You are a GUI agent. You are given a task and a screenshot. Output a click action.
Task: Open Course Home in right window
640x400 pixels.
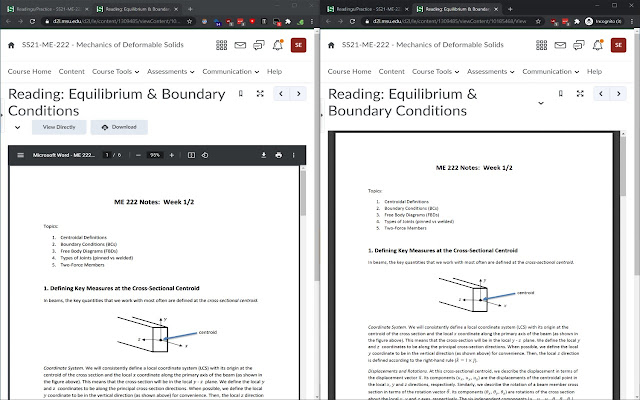click(x=349, y=71)
